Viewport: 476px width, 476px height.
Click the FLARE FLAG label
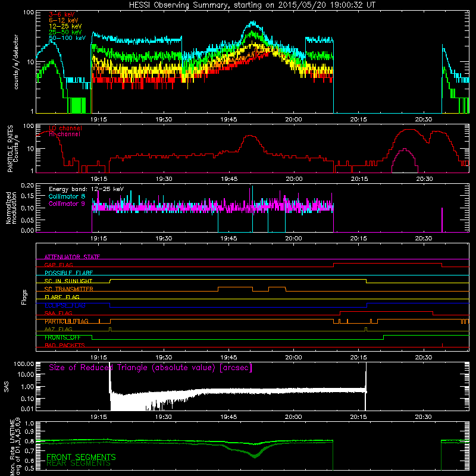(62, 297)
